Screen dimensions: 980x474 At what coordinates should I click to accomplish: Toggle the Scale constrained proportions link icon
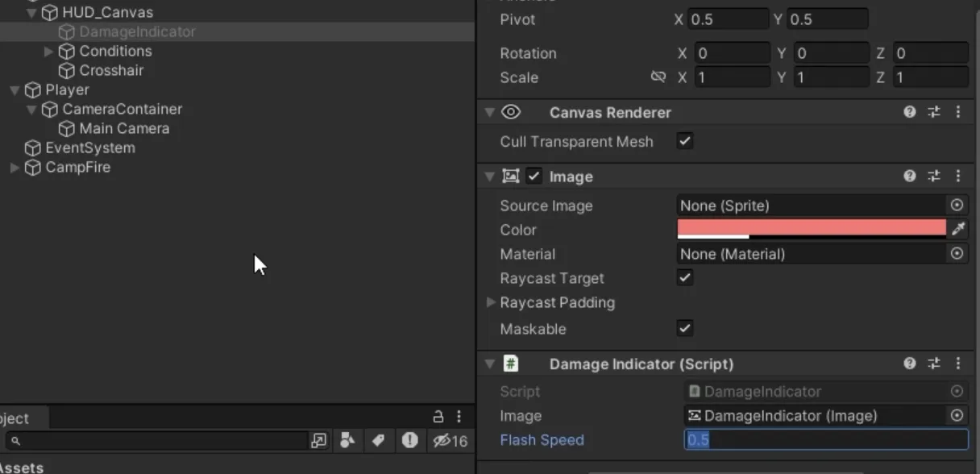tap(658, 77)
